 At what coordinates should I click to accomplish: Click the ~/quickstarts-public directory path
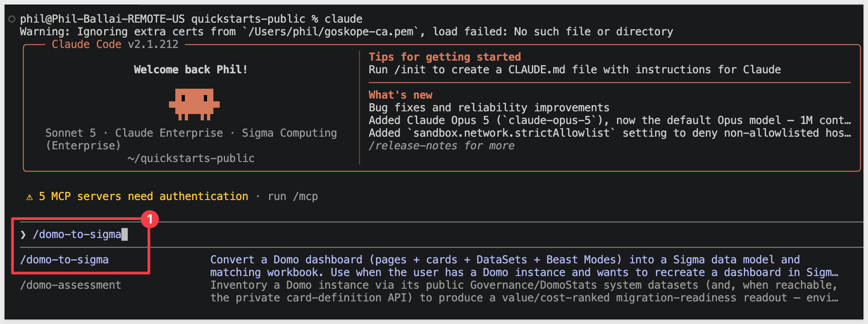point(191,158)
